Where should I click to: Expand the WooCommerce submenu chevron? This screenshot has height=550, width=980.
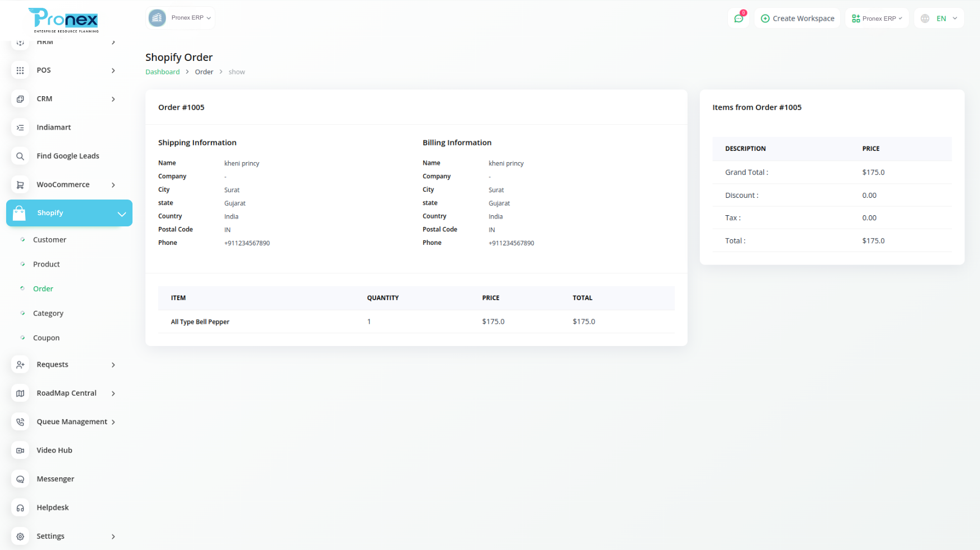[x=113, y=184]
